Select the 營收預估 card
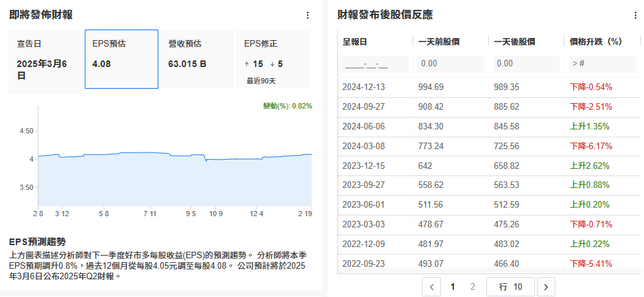644x297 pixels. pos(196,59)
